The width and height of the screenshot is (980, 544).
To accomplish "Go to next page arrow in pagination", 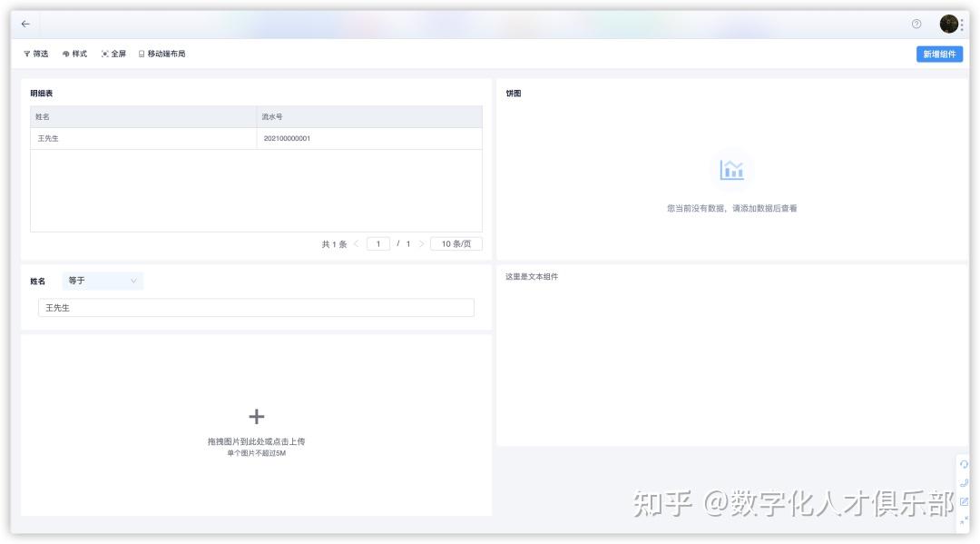I will click(422, 244).
